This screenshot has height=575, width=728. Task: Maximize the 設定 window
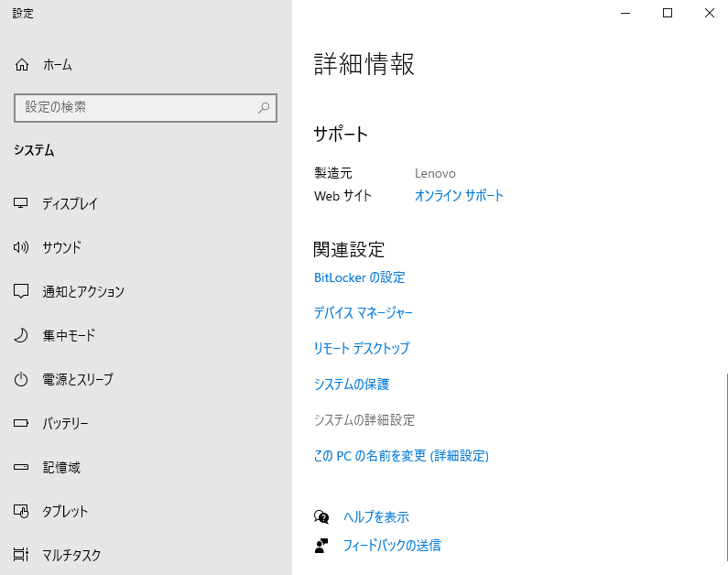tap(668, 13)
